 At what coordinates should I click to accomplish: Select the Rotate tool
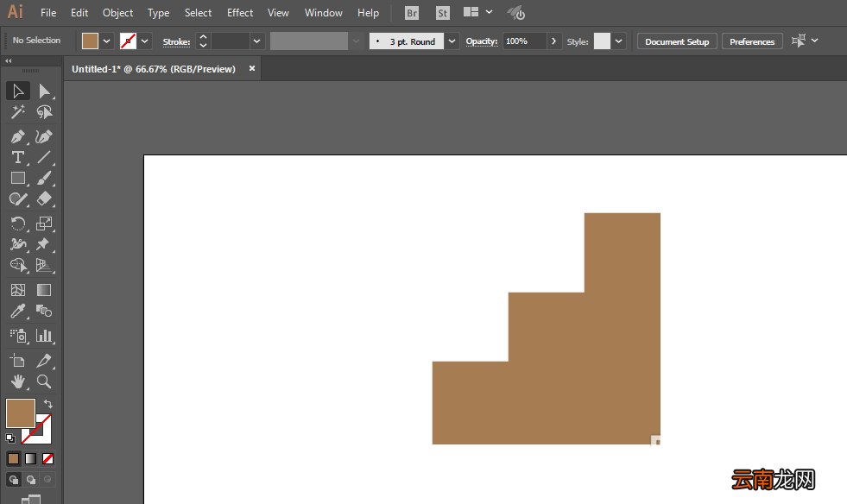click(x=18, y=224)
